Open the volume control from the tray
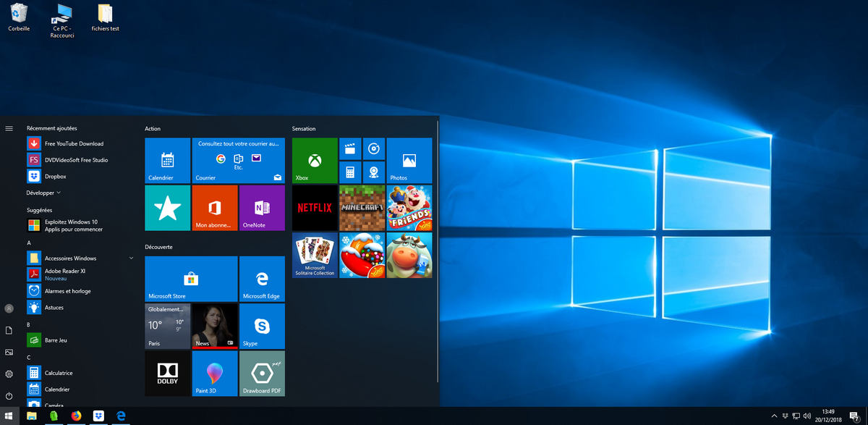The height and width of the screenshot is (425, 868). [806, 416]
